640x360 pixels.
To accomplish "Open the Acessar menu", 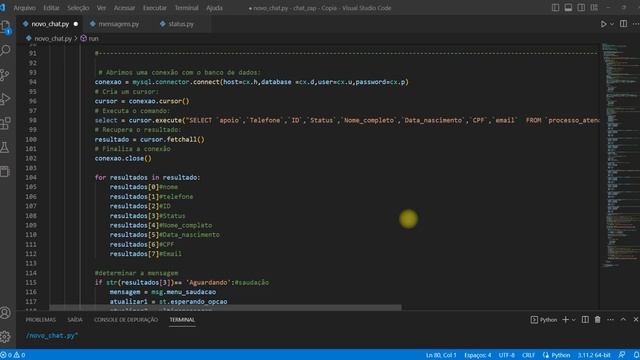I will (124, 8).
